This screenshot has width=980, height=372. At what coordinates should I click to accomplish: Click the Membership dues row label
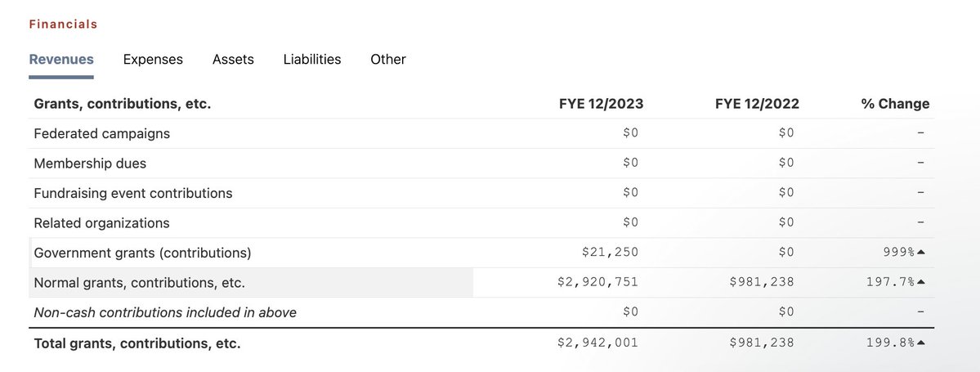pyautogui.click(x=90, y=164)
